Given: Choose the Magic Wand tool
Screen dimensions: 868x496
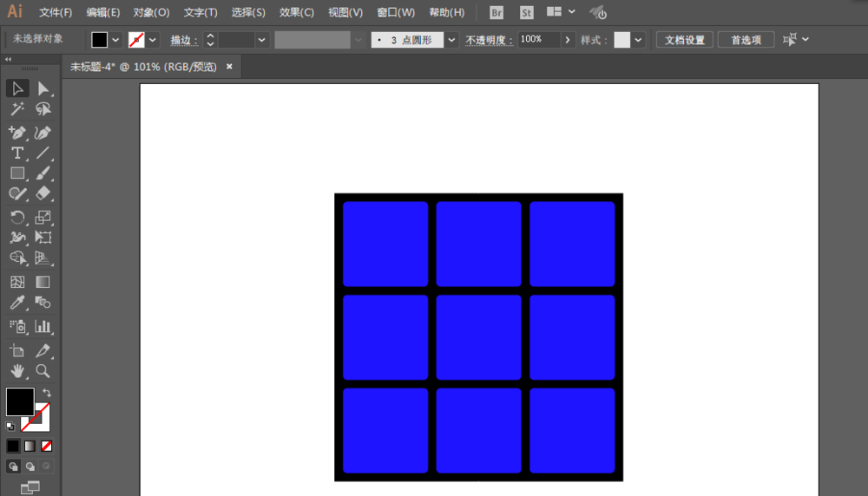Looking at the screenshot, I should pyautogui.click(x=17, y=109).
